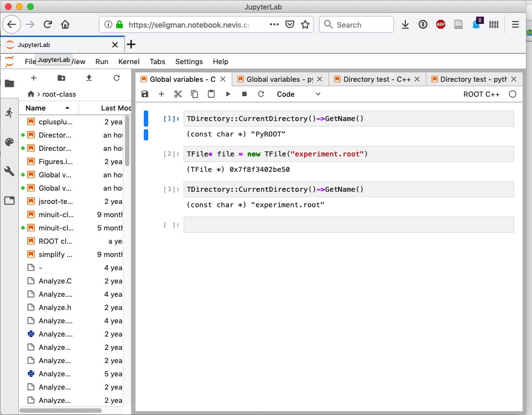Interrupt the kernel with stop icon
Screen dimensions: 532x415
click(244, 94)
